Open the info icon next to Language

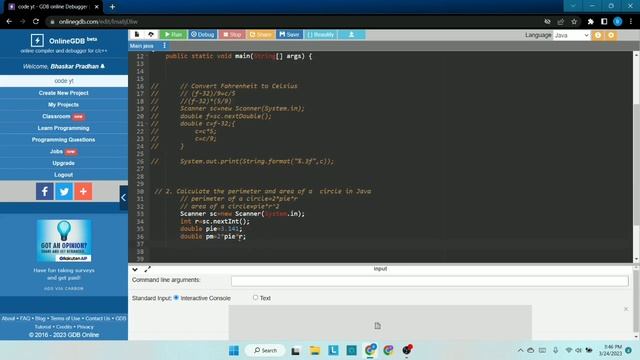point(598,35)
